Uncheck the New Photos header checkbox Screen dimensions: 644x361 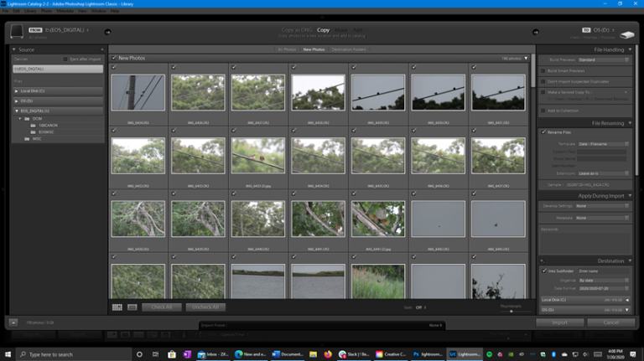pos(114,59)
